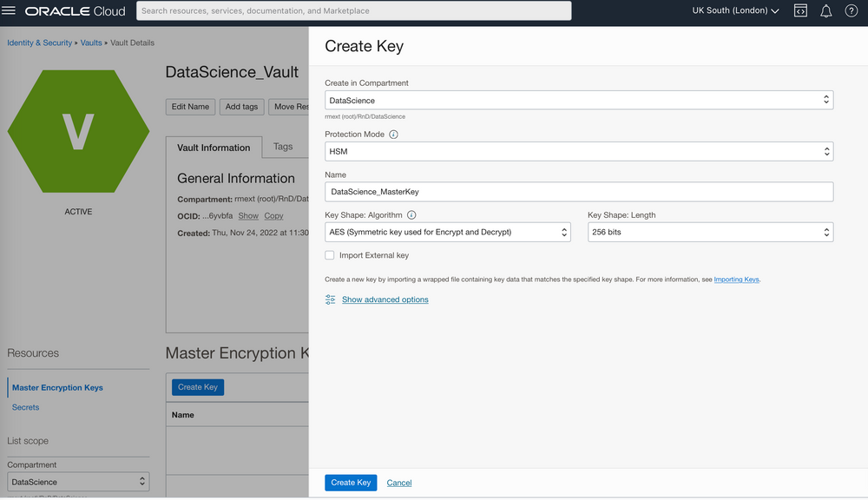Click the DataScience_MasterKey name field
The width and height of the screenshot is (868, 500).
coord(578,192)
